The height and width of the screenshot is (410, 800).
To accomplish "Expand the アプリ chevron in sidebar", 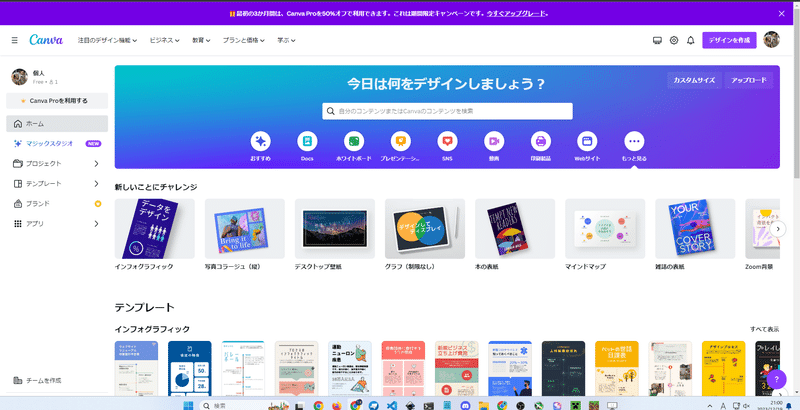I will coord(96,223).
